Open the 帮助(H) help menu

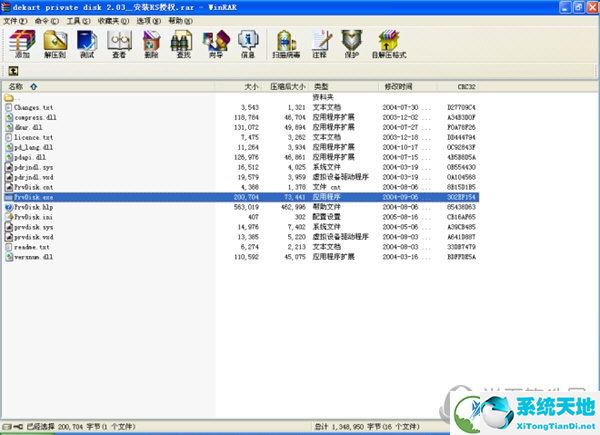coord(180,21)
